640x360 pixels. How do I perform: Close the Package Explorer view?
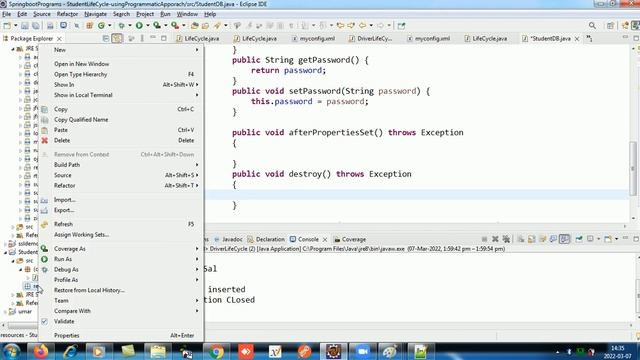pos(59,38)
